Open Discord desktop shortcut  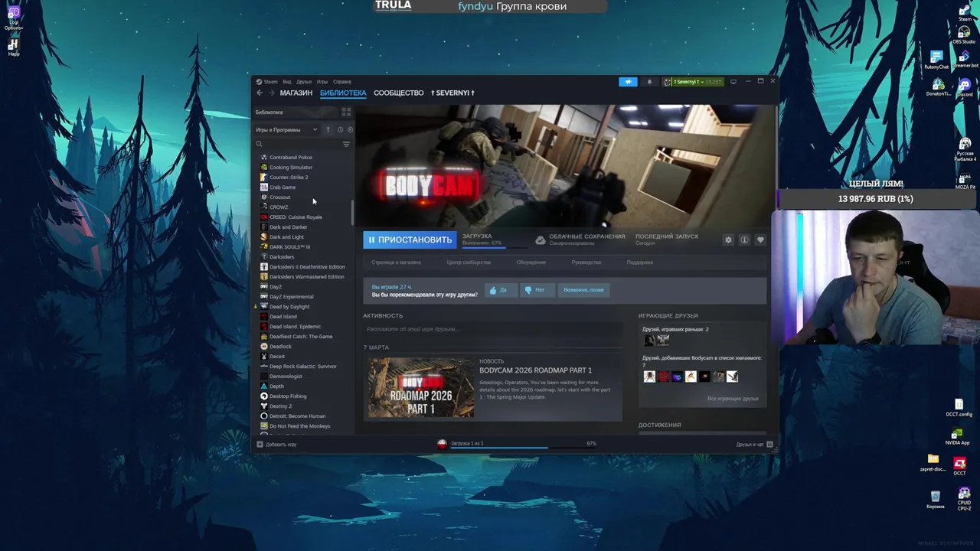pyautogui.click(x=965, y=86)
